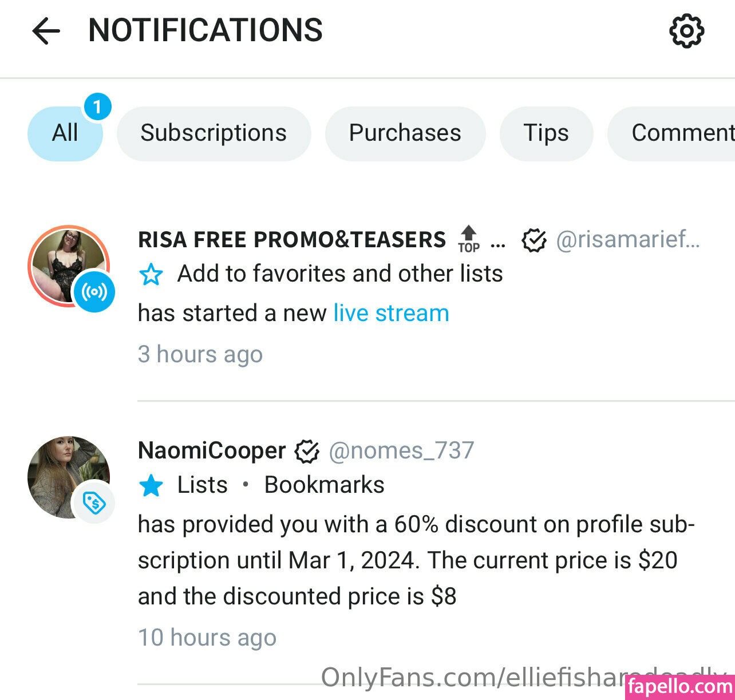735x700 pixels.
Task: Open the live stream link
Action: (x=391, y=314)
